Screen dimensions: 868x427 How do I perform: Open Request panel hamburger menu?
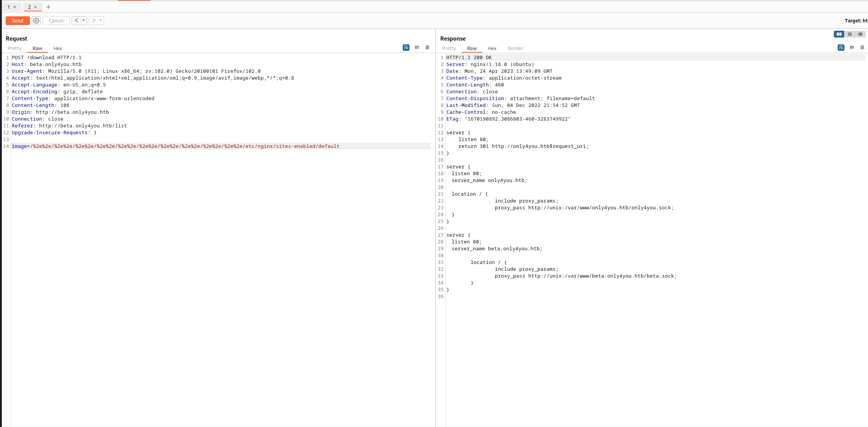[x=427, y=47]
